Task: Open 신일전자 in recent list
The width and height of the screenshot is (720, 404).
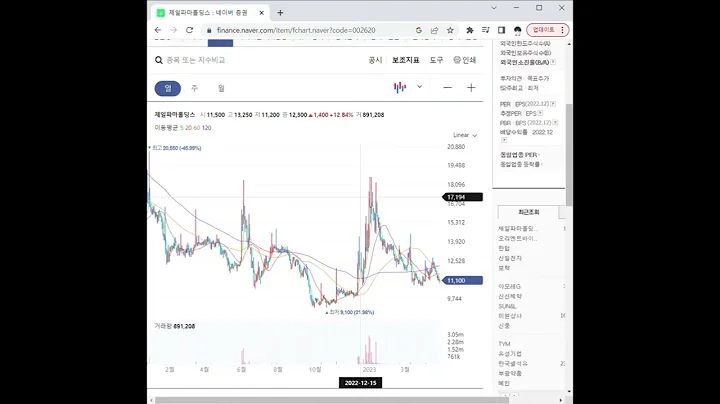Action: (510, 258)
